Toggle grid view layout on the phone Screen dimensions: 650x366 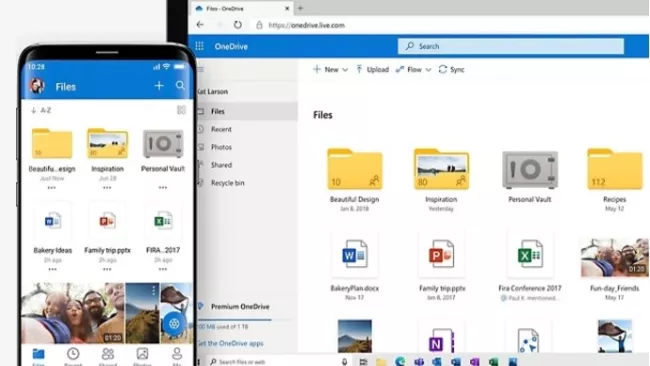pyautogui.click(x=181, y=110)
